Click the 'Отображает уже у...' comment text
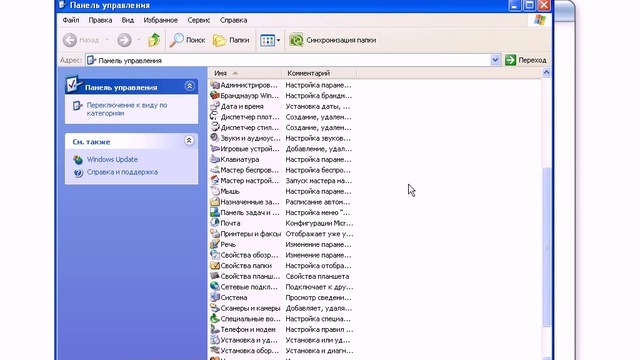The width and height of the screenshot is (640, 360). (319, 234)
